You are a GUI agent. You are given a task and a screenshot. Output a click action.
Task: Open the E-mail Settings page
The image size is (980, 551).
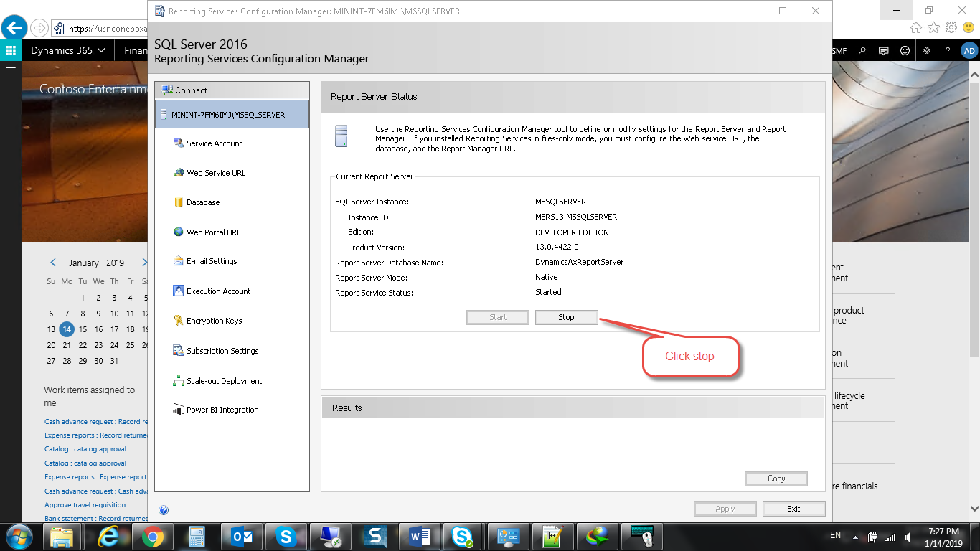204,261
